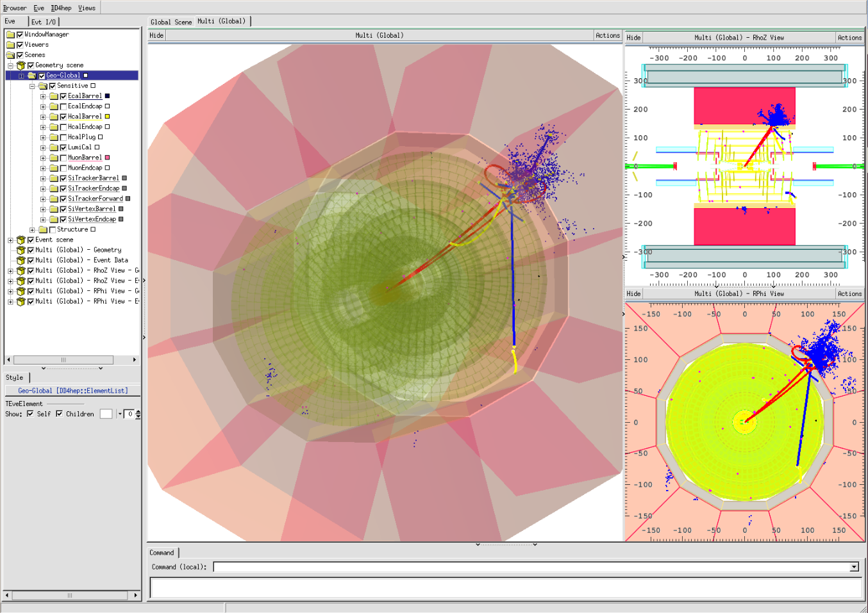Screen dimensions: 868x613
Task: Click the MuonBarrel folder icon
Action: click(x=54, y=158)
